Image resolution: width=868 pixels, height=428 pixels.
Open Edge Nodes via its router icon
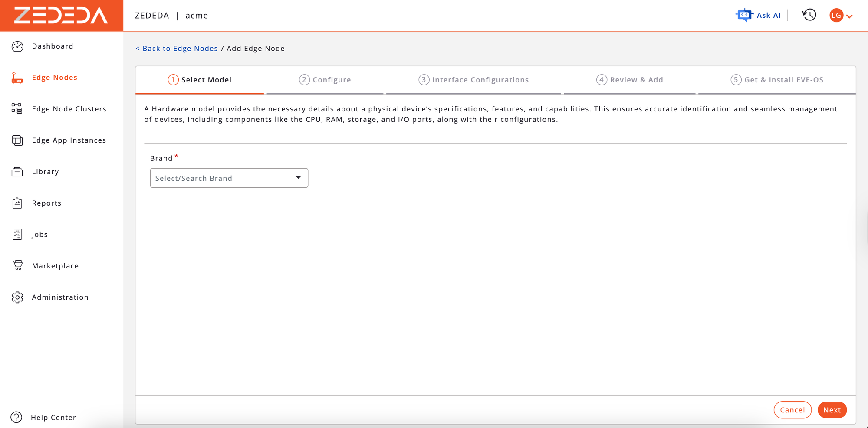point(17,78)
